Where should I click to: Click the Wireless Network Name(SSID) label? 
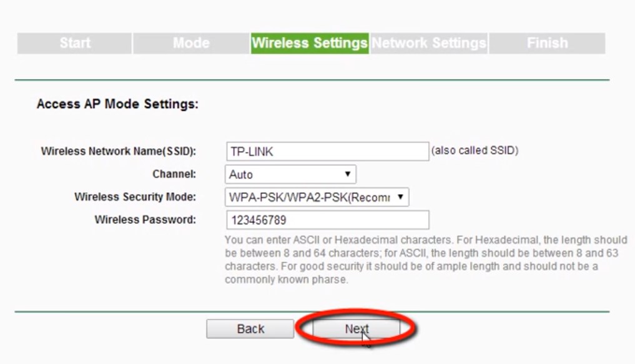[118, 152]
